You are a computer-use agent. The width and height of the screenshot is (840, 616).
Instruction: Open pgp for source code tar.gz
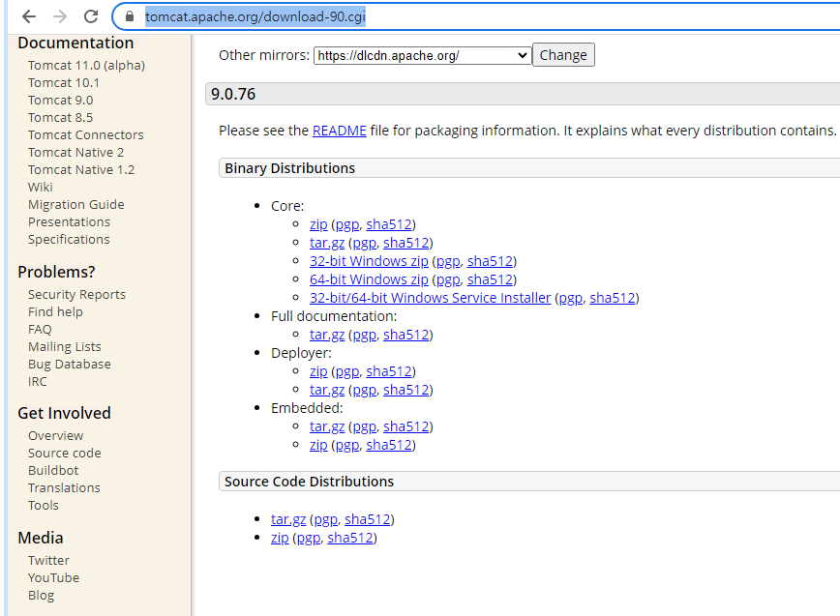326,519
